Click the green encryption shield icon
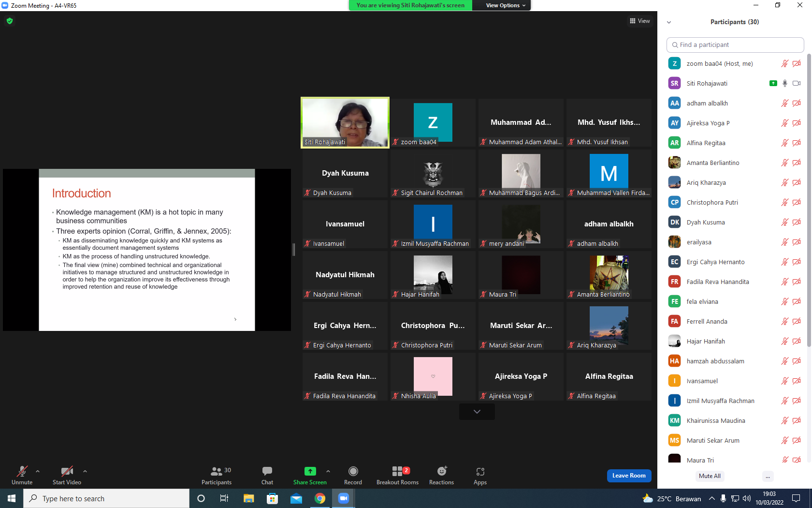Viewport: 812px width, 508px height. click(10, 21)
